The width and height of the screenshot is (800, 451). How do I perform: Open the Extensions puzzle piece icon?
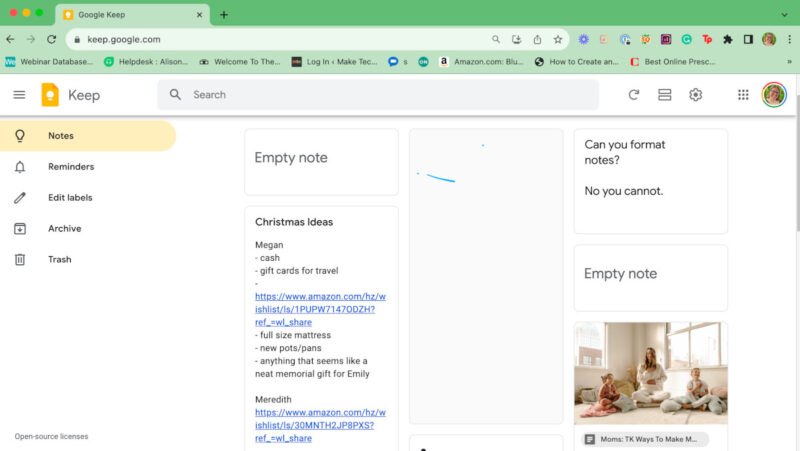728,39
